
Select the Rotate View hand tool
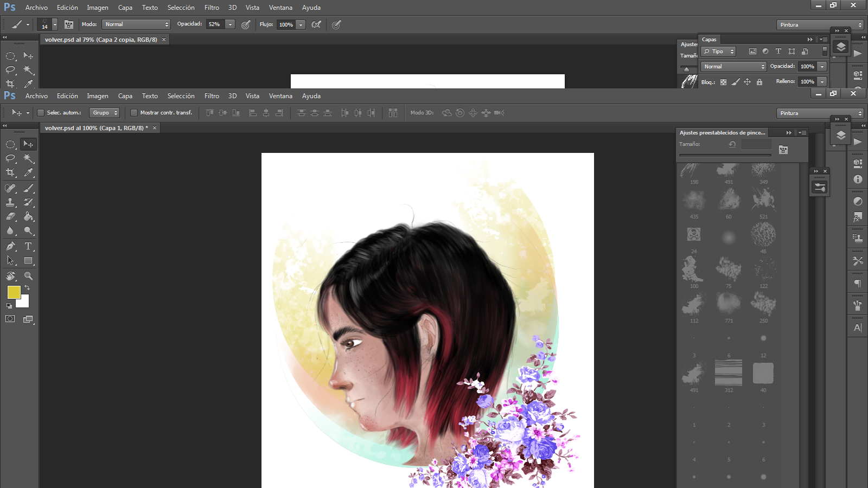10,276
